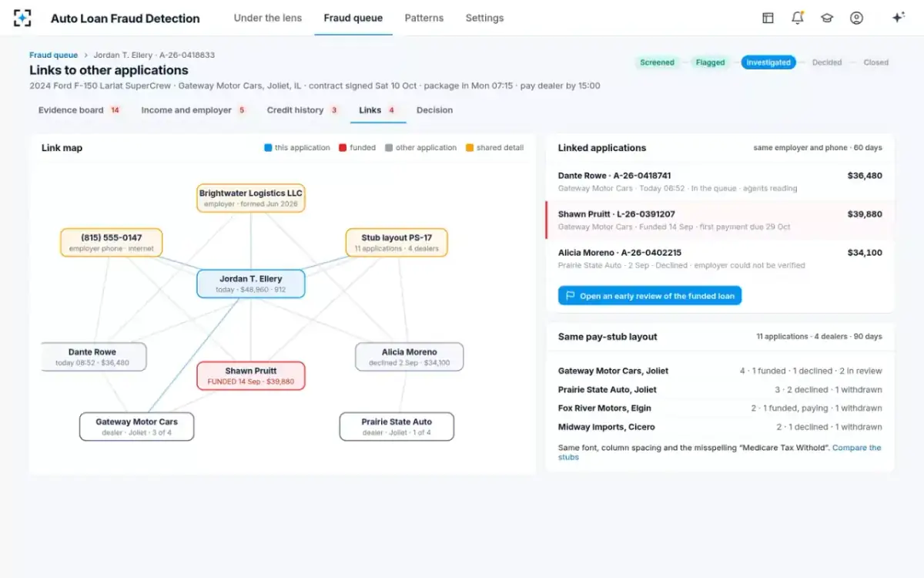Screen dimensions: 924x578
Task: Open the Decision tab
Action: pyautogui.click(x=434, y=110)
